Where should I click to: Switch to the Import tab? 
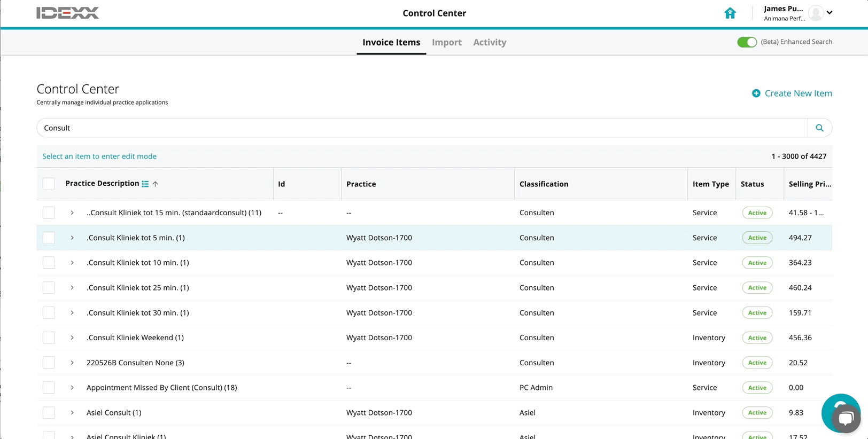pyautogui.click(x=446, y=42)
